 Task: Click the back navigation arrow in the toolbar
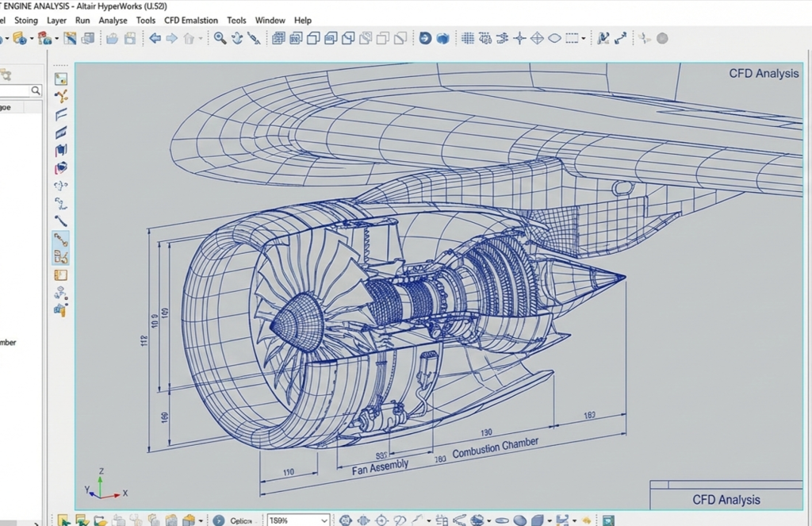click(155, 37)
